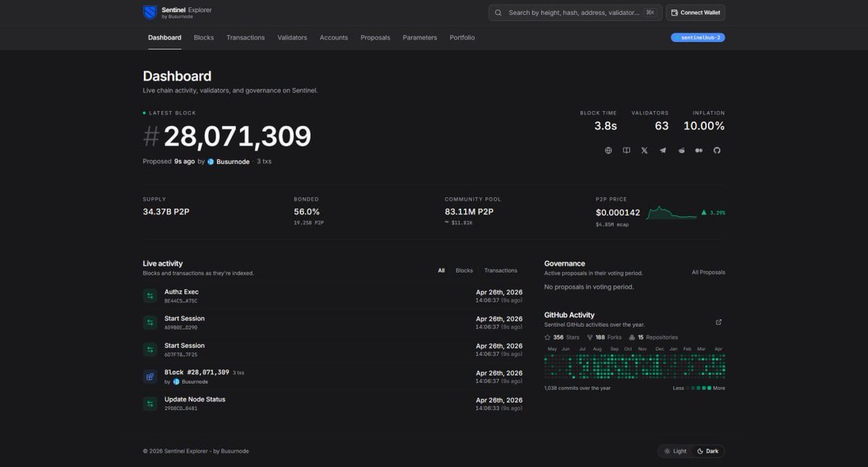Open the Transactions nav tab
The width and height of the screenshot is (868, 467).
pos(245,38)
